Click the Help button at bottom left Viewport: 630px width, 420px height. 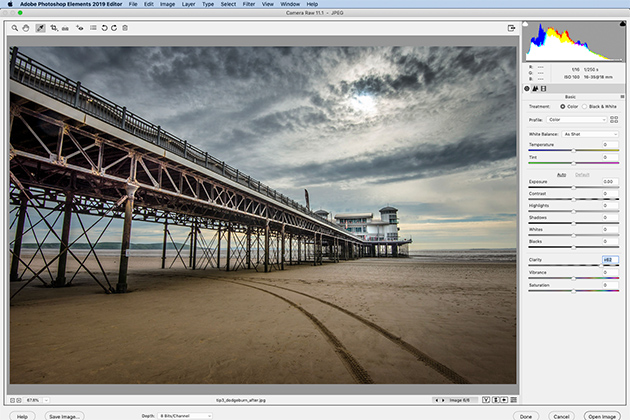point(22,416)
